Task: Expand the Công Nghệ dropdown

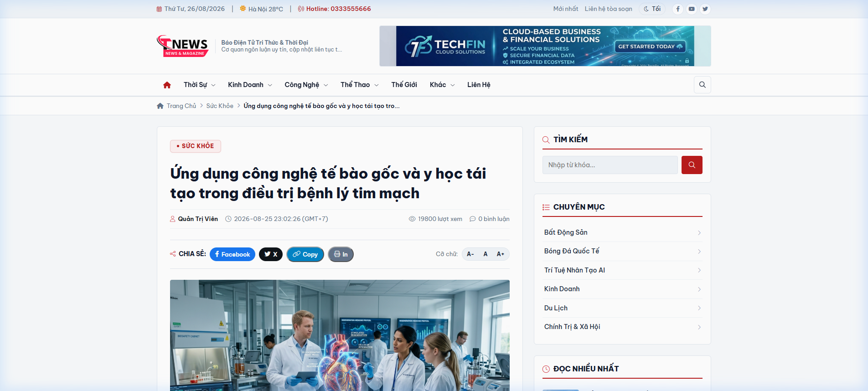Action: 306,85
